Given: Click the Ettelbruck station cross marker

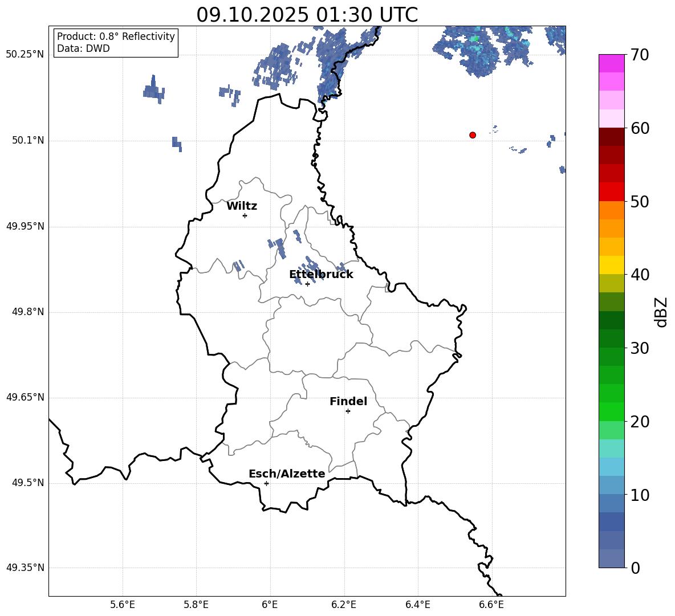Looking at the screenshot, I should click(307, 284).
